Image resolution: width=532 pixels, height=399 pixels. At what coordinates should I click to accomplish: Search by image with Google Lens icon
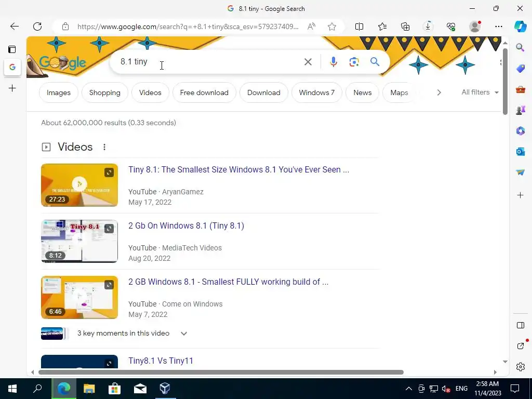[x=354, y=62]
